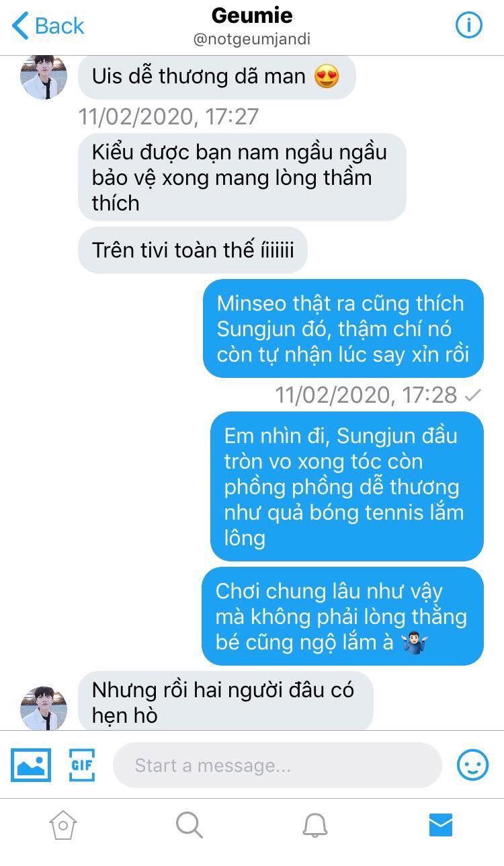Open @notgeumjandi profile handle
504x866 pixels.
252,40
